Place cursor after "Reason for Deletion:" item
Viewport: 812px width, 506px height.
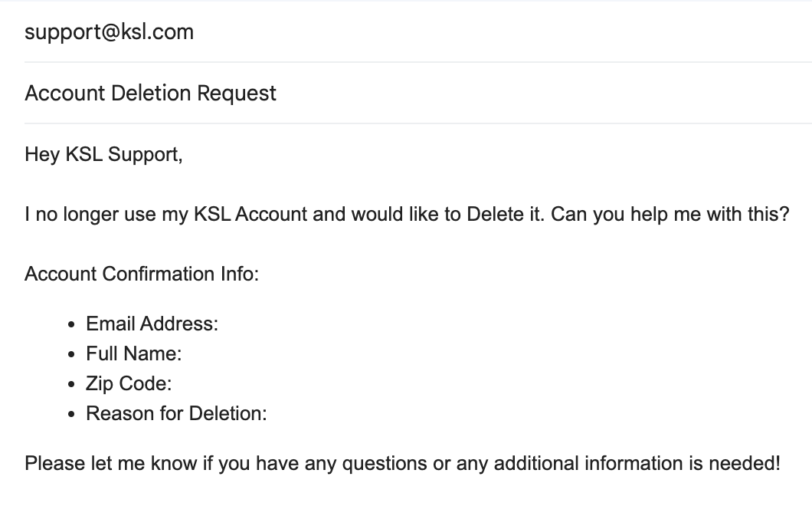tap(268, 414)
